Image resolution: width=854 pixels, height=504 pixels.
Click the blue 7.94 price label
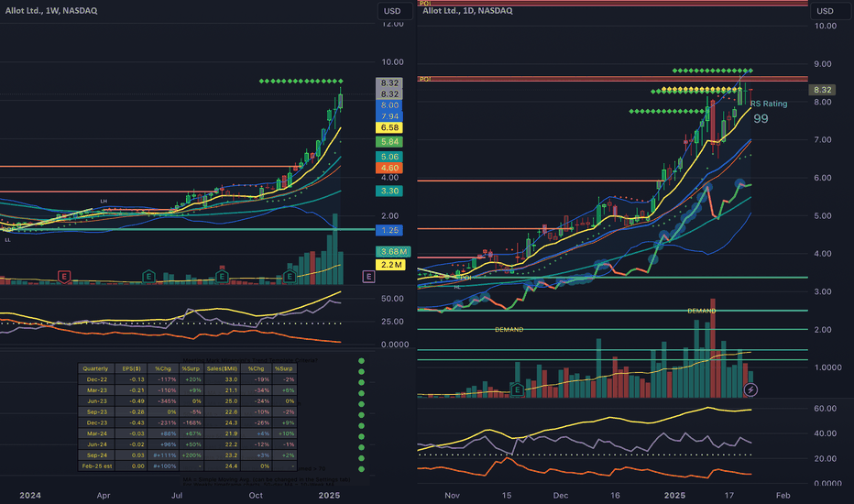click(389, 116)
